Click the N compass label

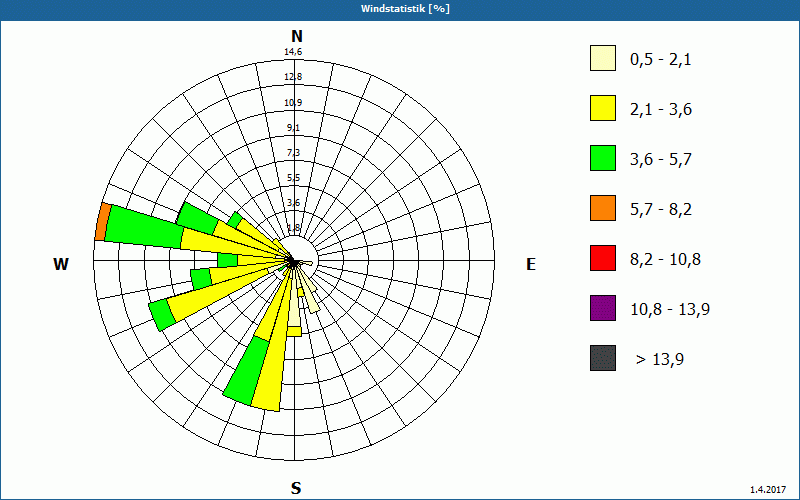tap(296, 36)
